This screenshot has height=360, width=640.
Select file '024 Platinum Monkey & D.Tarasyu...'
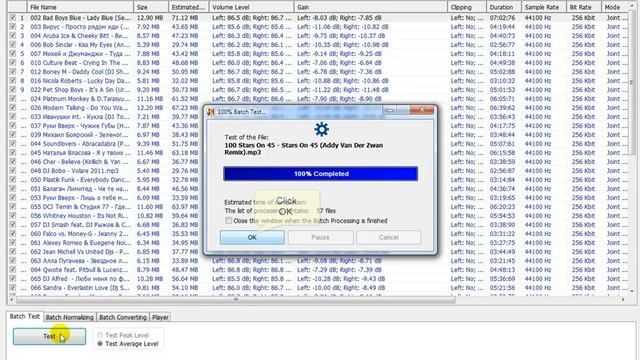pos(80,99)
